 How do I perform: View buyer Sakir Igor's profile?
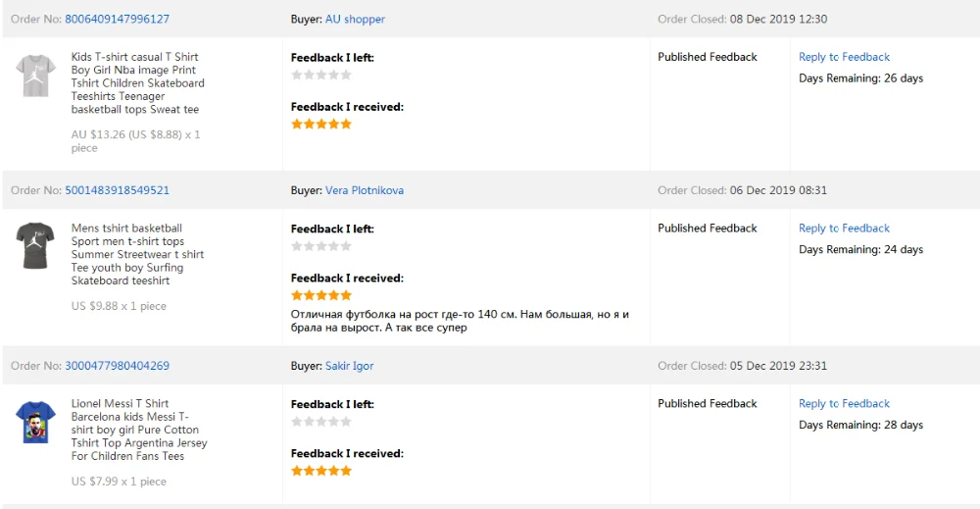349,366
